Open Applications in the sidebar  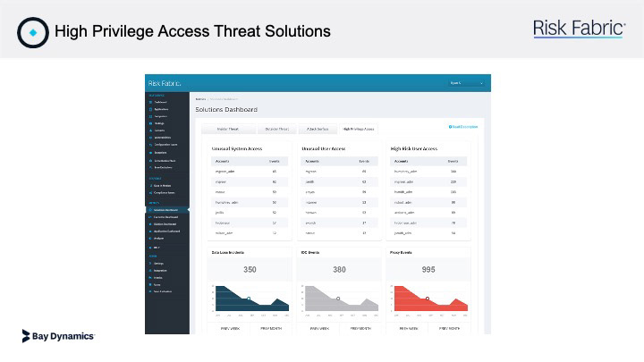point(161,109)
